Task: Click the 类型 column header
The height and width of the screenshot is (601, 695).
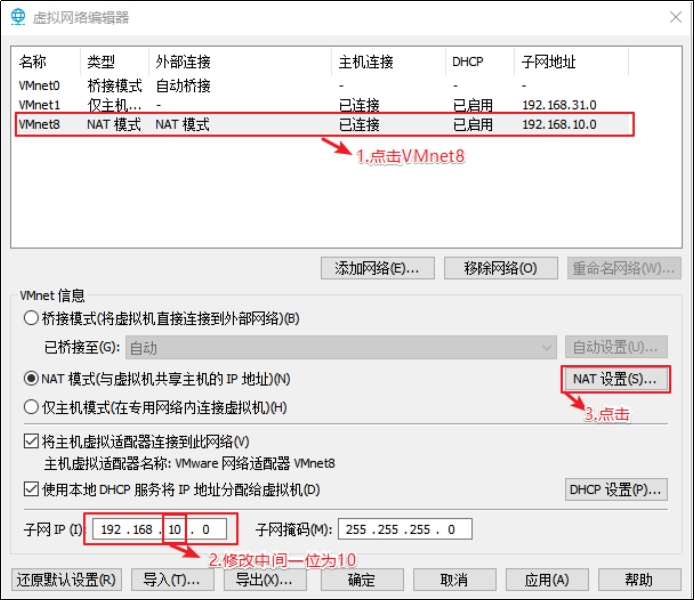Action: (x=114, y=62)
